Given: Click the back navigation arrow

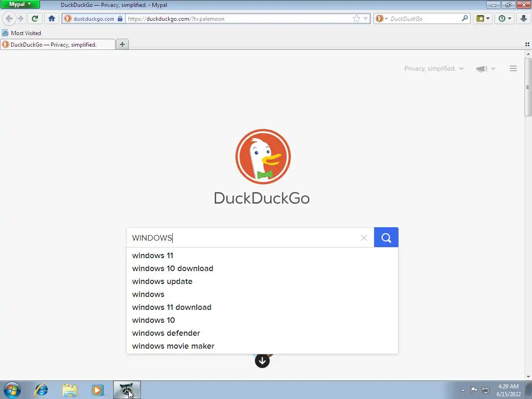Looking at the screenshot, I should pyautogui.click(x=9, y=18).
